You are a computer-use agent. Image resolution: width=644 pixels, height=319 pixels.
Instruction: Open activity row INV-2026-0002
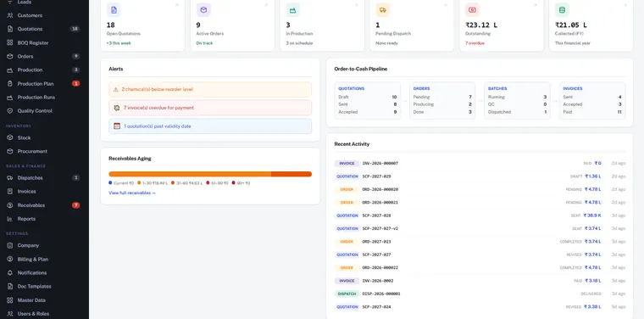click(480, 281)
